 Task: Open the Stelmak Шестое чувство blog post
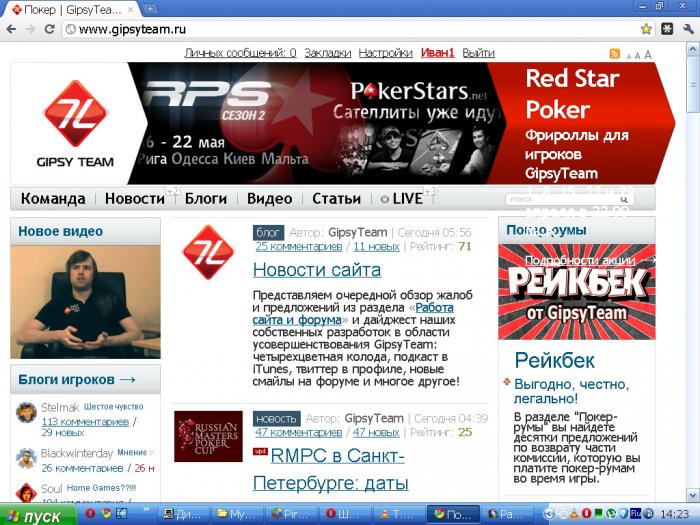[113, 407]
